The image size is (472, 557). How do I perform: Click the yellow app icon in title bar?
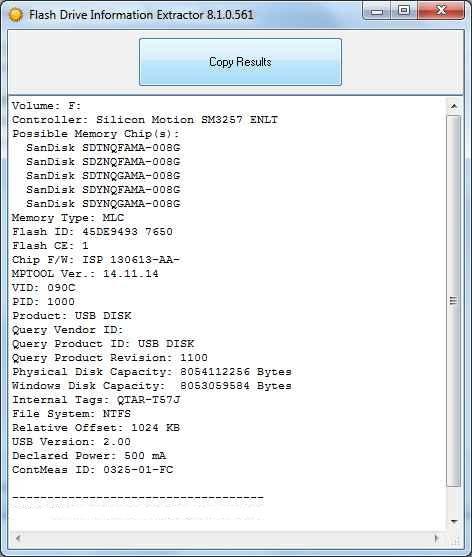(x=16, y=15)
